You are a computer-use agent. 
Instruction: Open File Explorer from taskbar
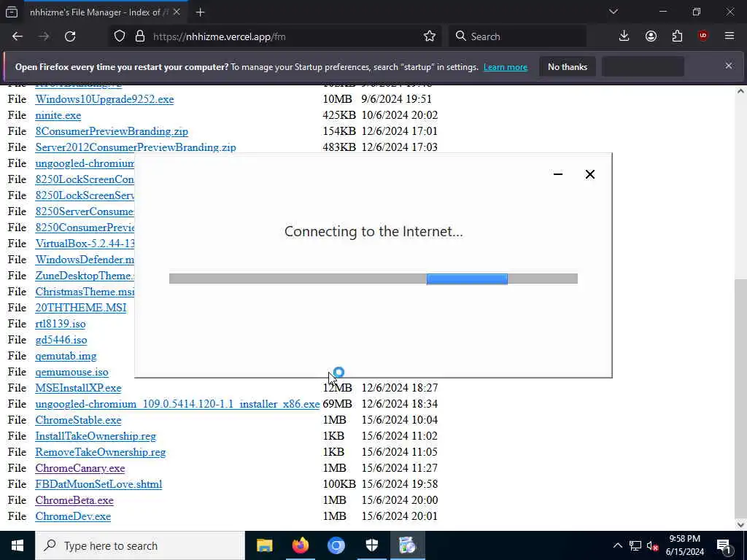[264, 545]
